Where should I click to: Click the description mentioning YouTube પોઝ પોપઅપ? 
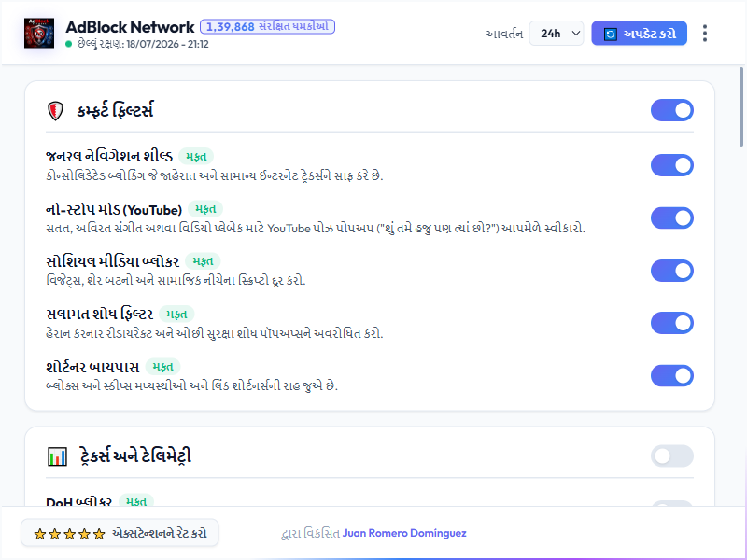[316, 228]
